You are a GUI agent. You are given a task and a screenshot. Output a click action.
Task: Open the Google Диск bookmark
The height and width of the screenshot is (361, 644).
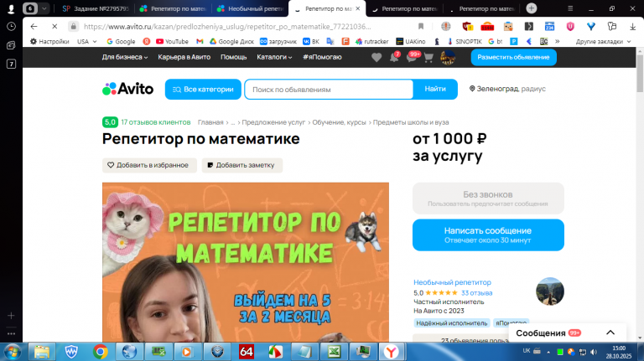coord(231,41)
